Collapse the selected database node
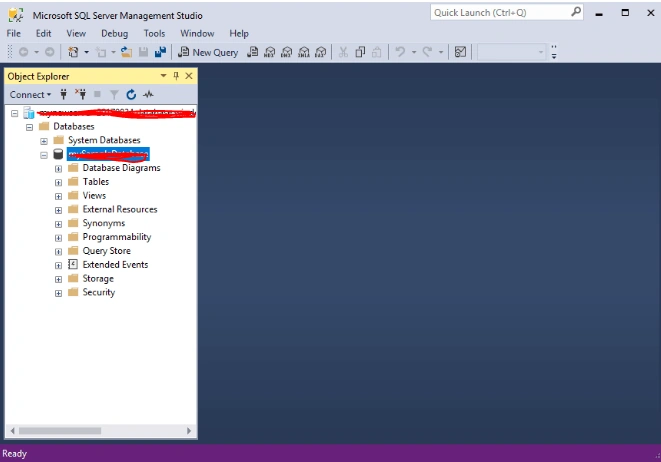Image resolution: width=661 pixels, height=462 pixels. (44, 155)
